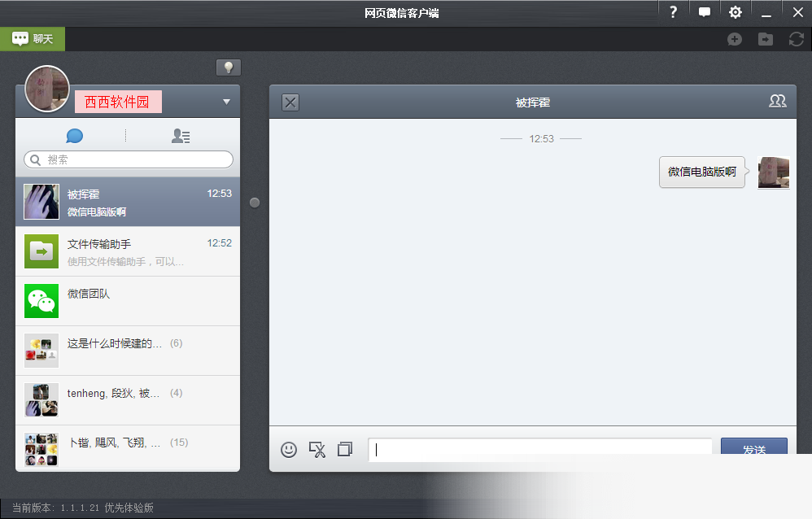Image resolution: width=812 pixels, height=519 pixels.
Task: Switch to the contacts list tab
Action: [181, 136]
